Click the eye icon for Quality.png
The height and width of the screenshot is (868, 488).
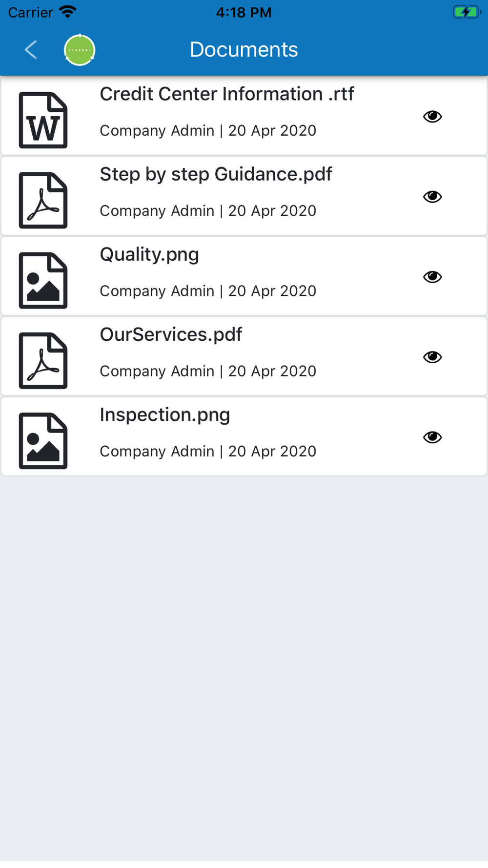tap(432, 277)
